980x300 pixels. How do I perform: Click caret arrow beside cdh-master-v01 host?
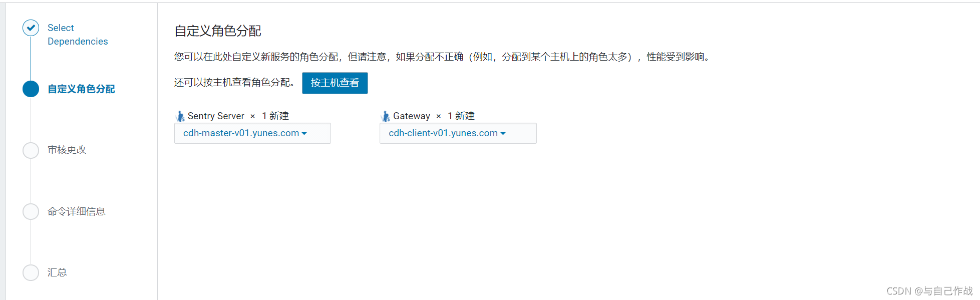[304, 134]
